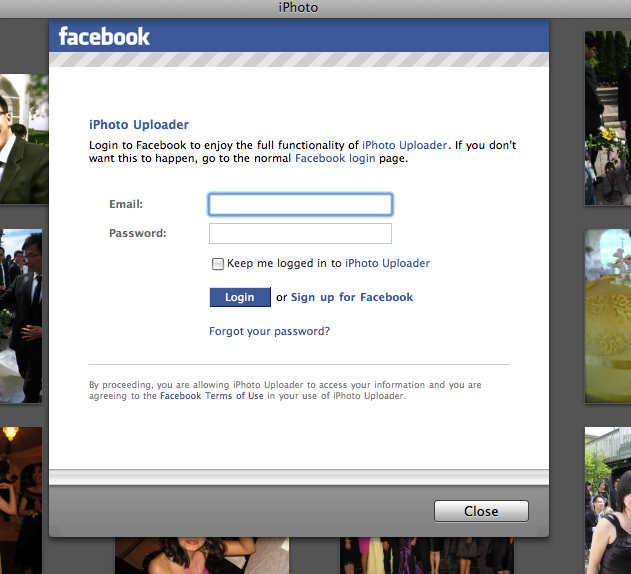Select dark evening party photo at left

(x=21, y=500)
